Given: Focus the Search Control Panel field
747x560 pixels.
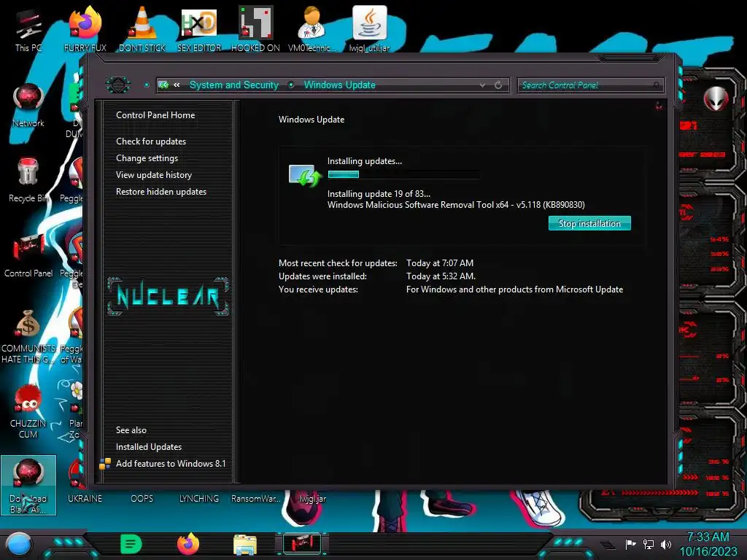Looking at the screenshot, I should coord(589,85).
